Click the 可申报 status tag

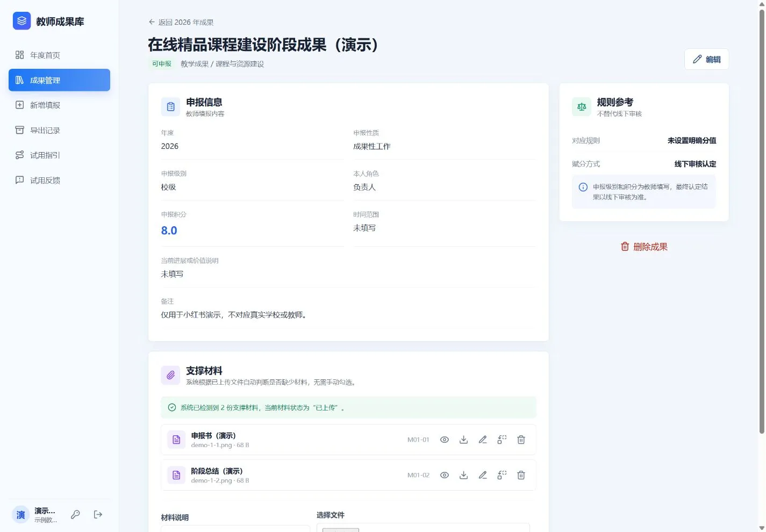click(x=161, y=63)
